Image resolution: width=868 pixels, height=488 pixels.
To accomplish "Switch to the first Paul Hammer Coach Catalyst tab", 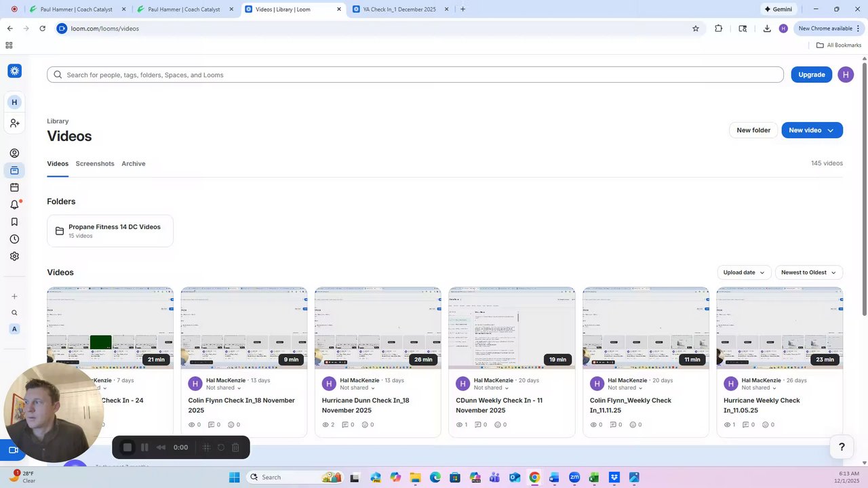I will 76,9.
